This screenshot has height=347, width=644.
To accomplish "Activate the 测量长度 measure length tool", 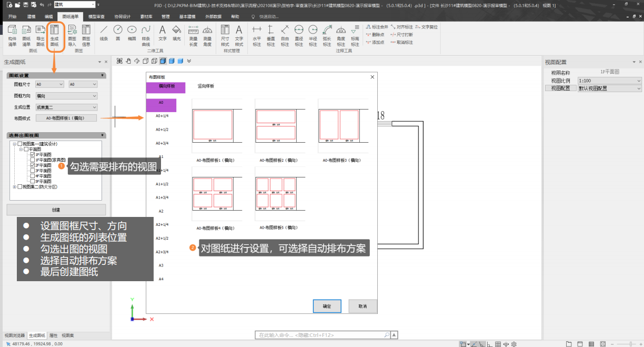I will [193, 35].
